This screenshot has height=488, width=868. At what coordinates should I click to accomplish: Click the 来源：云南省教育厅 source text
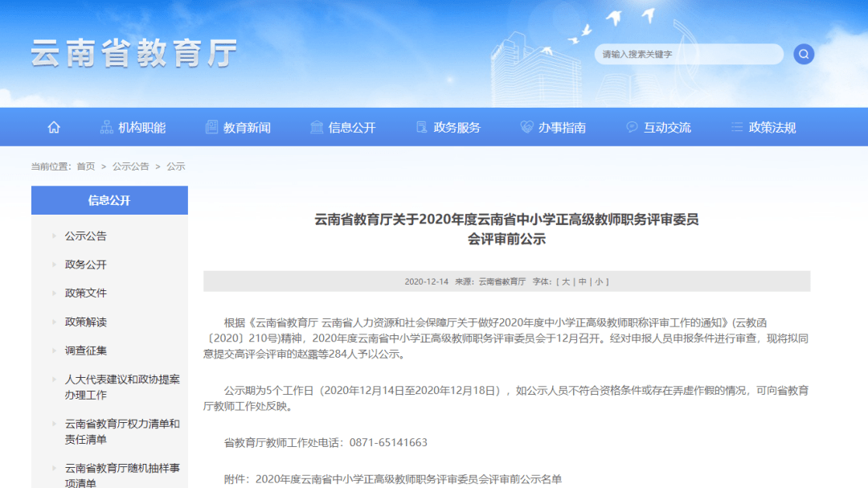(x=490, y=281)
